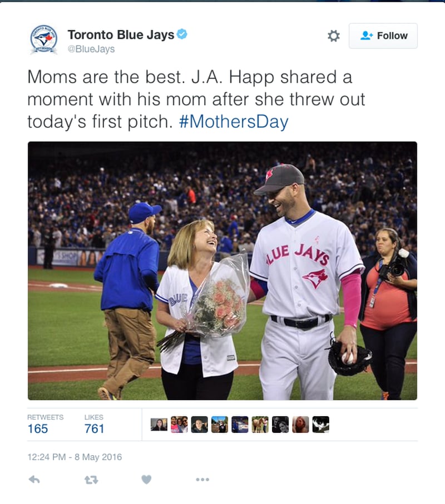The image size is (445, 504).
Task: Open the three-dot more options icon
Action: (202, 480)
